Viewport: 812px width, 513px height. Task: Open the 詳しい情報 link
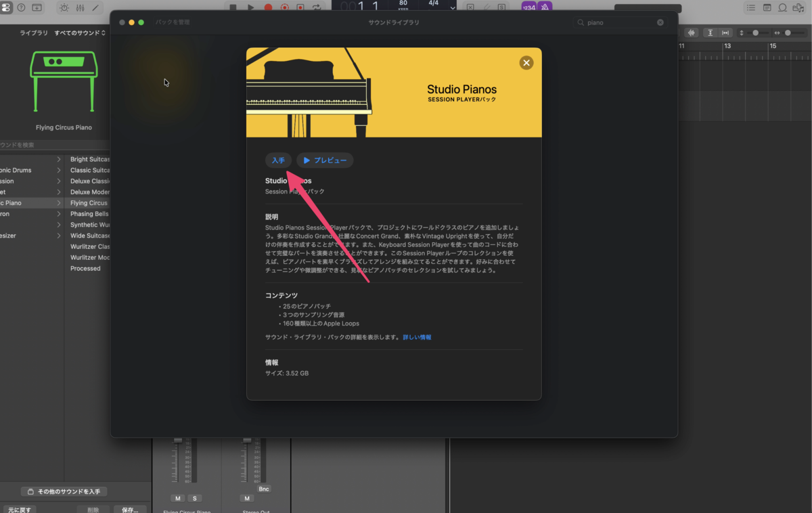click(417, 337)
